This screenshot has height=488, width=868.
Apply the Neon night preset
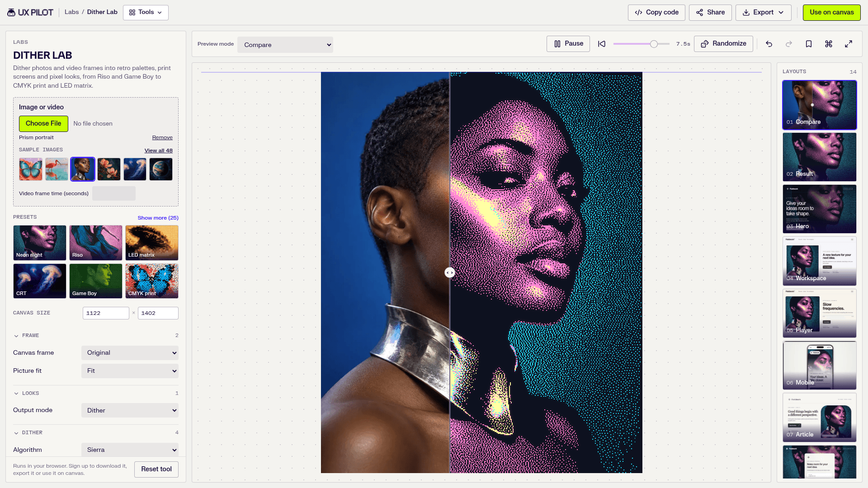tap(40, 243)
